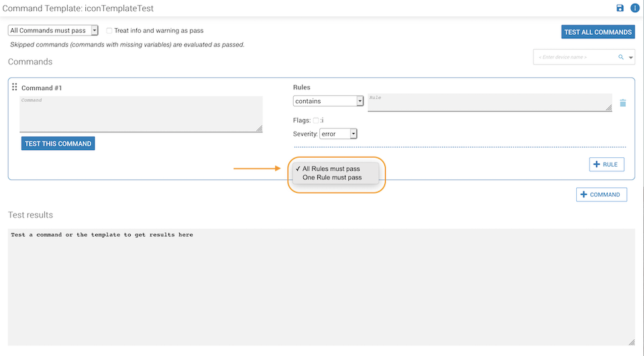Enable Treat info and warning as pass
This screenshot has height=356, width=644.
point(109,30)
